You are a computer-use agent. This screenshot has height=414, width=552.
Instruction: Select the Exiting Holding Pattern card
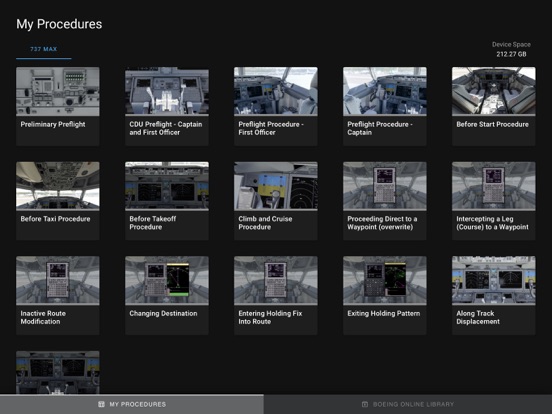(x=385, y=295)
